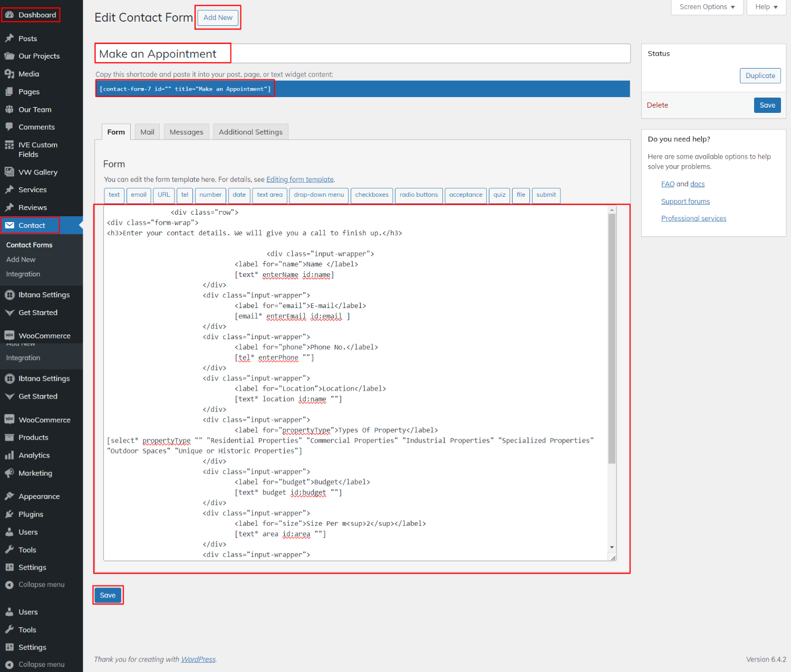Click the first WooCommerce logo icon
Screen dimensions: 791x672
[x=9, y=335]
